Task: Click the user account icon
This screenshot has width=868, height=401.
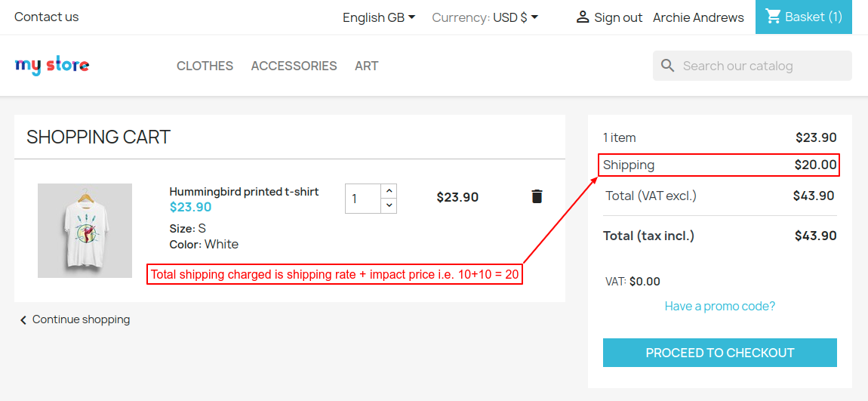Action: coord(582,17)
